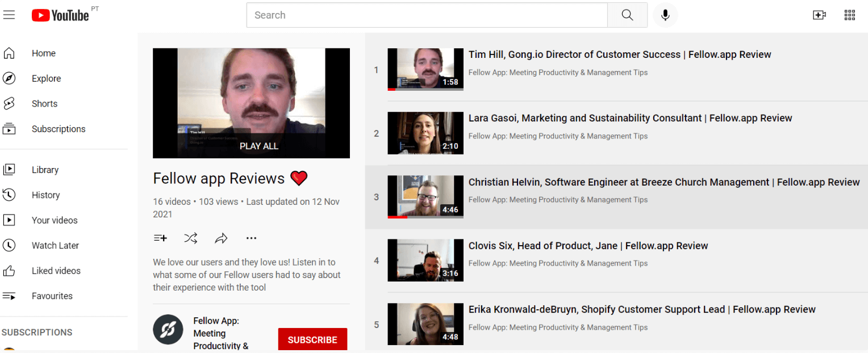Click inside the Search field
Screen dimensions: 868x353
pyautogui.click(x=427, y=15)
